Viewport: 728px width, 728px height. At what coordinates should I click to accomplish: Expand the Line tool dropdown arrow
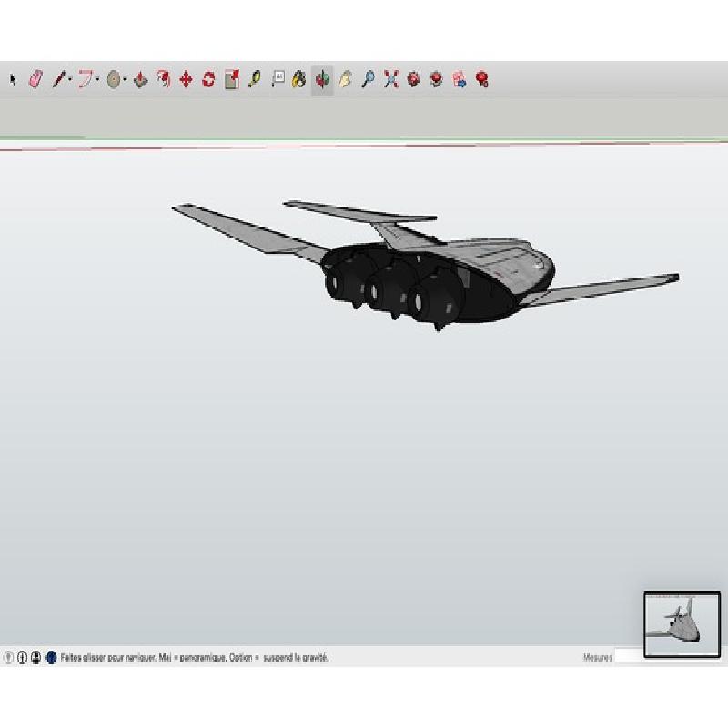pyautogui.click(x=69, y=80)
